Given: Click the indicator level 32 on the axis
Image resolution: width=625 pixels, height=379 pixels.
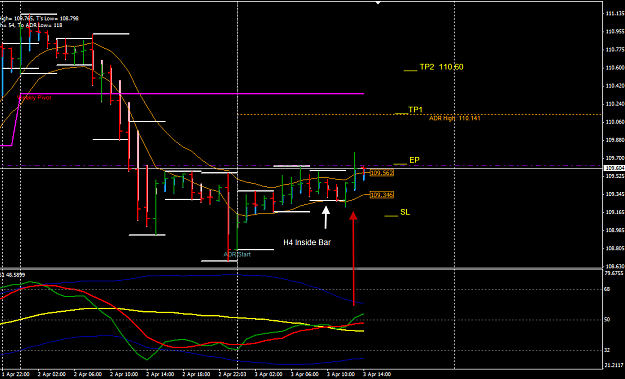Looking at the screenshot, I should point(607,350).
